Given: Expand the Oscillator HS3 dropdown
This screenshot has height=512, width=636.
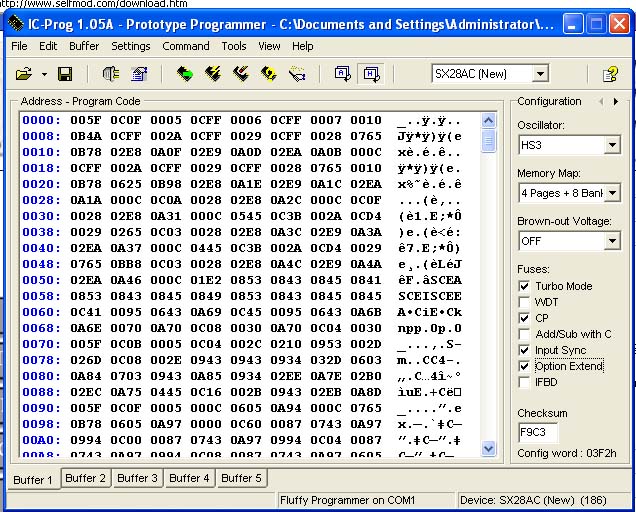Looking at the screenshot, I should (612, 145).
